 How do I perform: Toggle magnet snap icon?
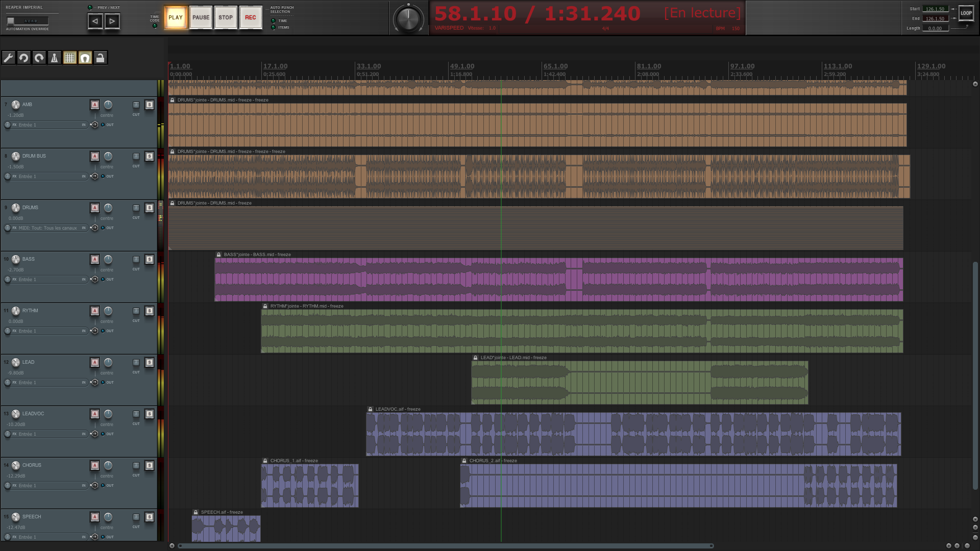tap(85, 58)
